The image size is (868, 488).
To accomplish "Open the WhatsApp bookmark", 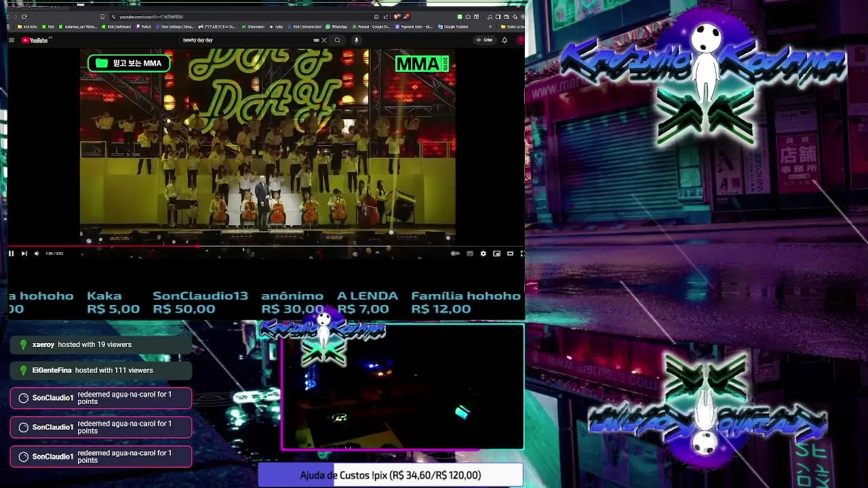I will 336,26.
